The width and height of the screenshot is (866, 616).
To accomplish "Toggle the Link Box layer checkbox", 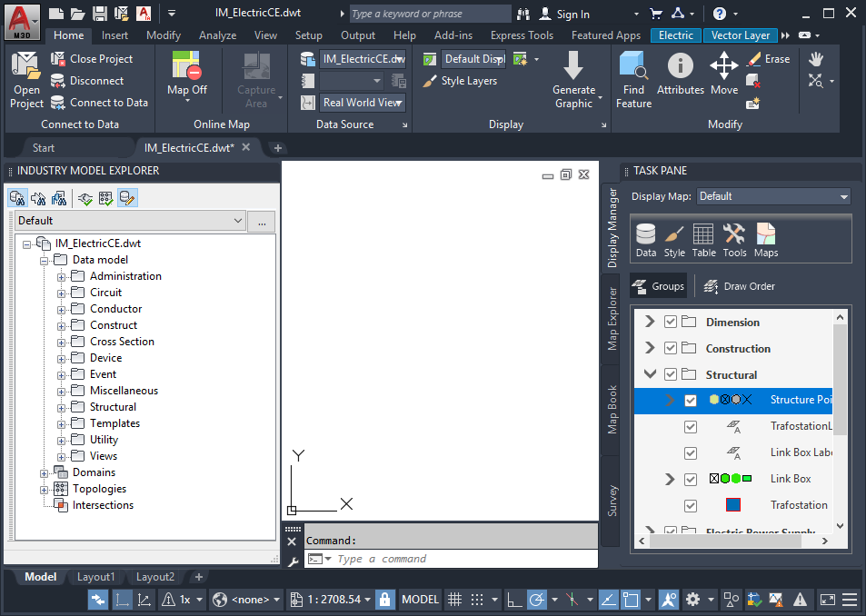I will [691, 479].
